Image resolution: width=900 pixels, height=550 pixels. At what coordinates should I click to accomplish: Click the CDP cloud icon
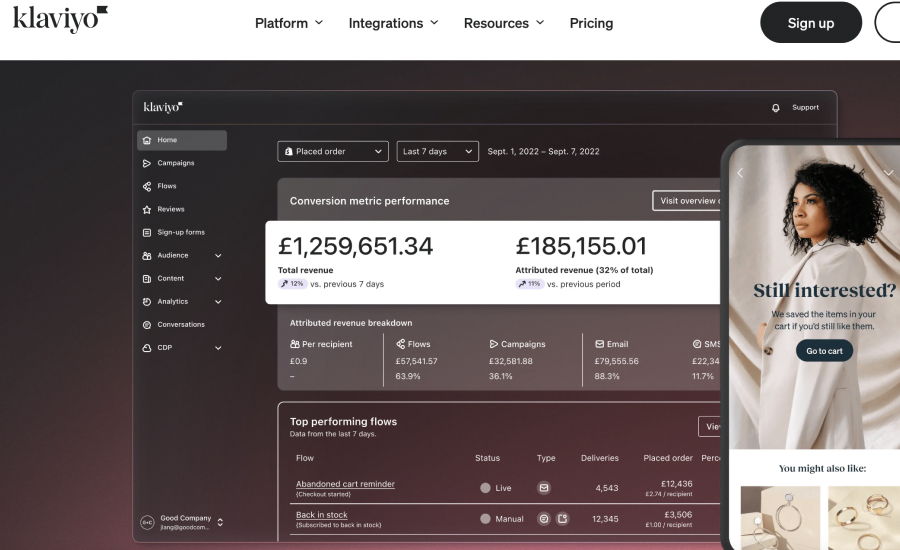(147, 348)
